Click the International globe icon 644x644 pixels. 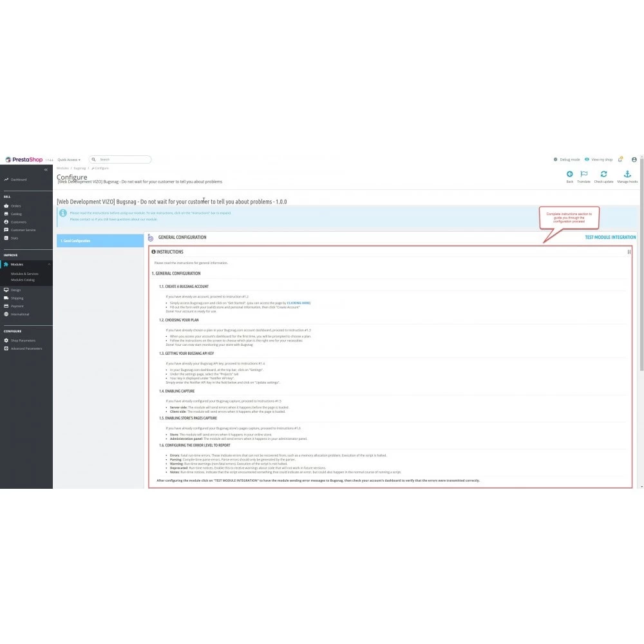(x=6, y=314)
